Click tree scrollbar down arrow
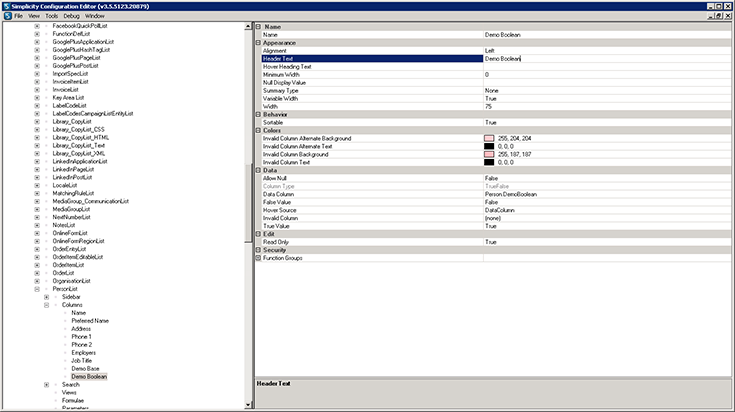735x412 pixels. (x=248, y=405)
